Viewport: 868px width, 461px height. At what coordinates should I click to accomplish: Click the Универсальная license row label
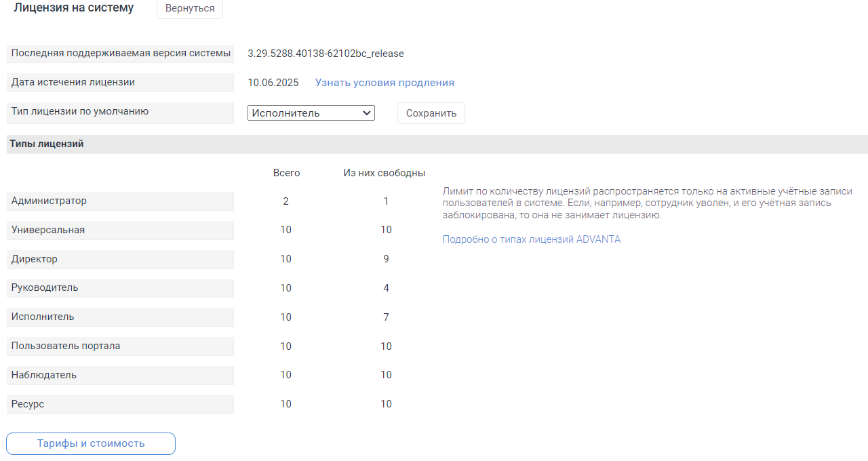[x=48, y=230]
